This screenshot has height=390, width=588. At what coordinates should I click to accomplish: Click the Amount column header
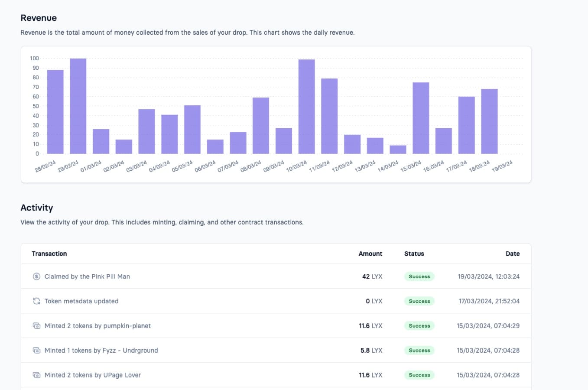point(370,254)
